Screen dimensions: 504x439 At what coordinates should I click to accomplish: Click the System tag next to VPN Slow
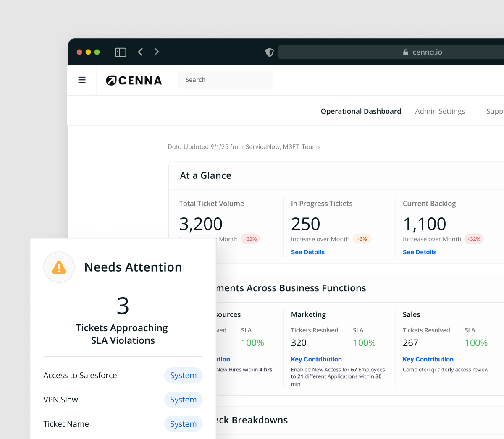tap(183, 400)
